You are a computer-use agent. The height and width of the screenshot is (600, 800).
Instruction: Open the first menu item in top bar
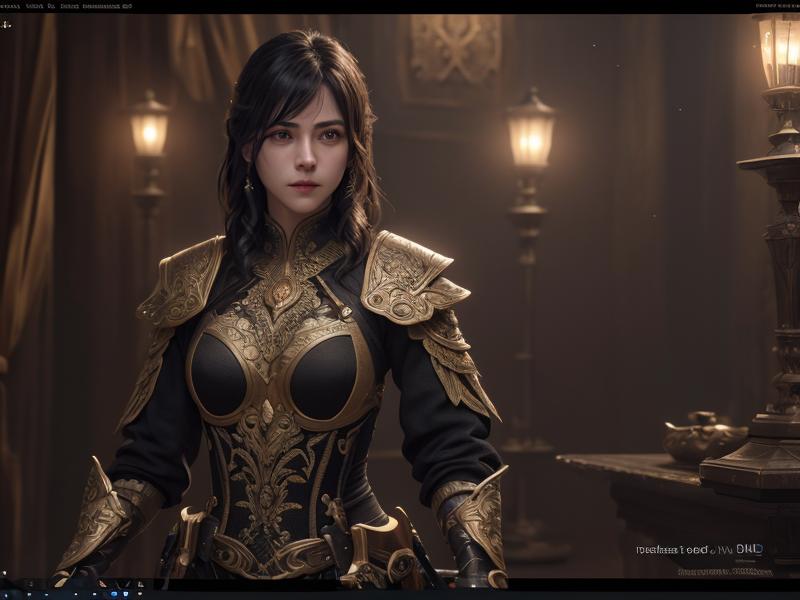click(10, 6)
